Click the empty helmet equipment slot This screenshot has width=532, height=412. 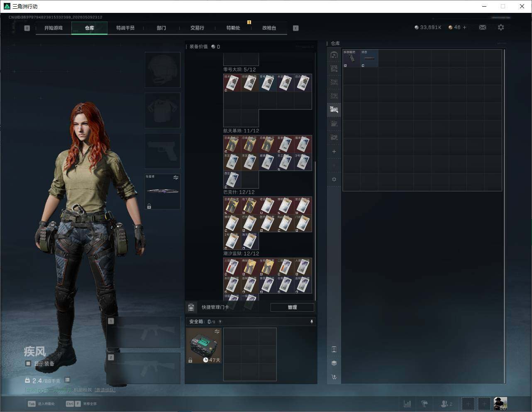(163, 69)
